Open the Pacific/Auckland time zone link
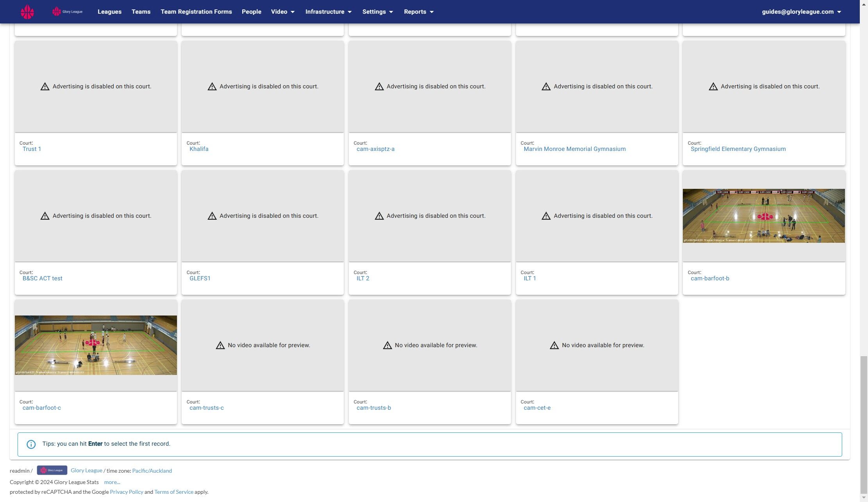Image resolution: width=868 pixels, height=502 pixels. click(152, 471)
